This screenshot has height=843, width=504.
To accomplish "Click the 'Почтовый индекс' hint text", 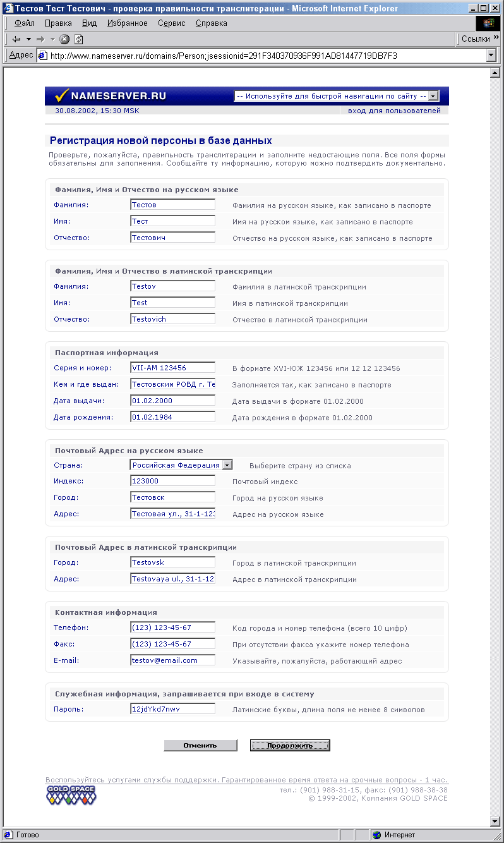I will click(265, 482).
